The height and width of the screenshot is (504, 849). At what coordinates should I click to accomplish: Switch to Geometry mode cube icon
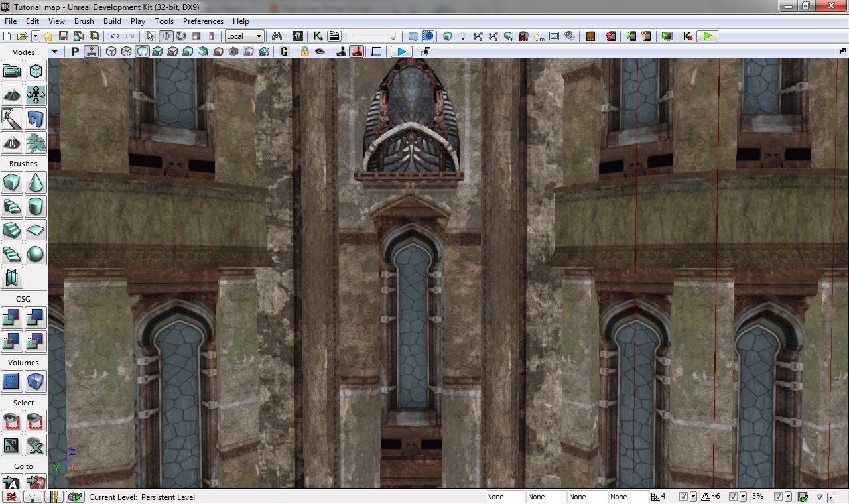click(x=35, y=71)
